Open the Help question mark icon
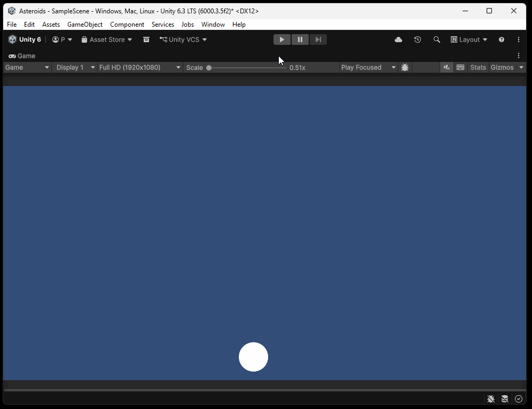 click(502, 40)
